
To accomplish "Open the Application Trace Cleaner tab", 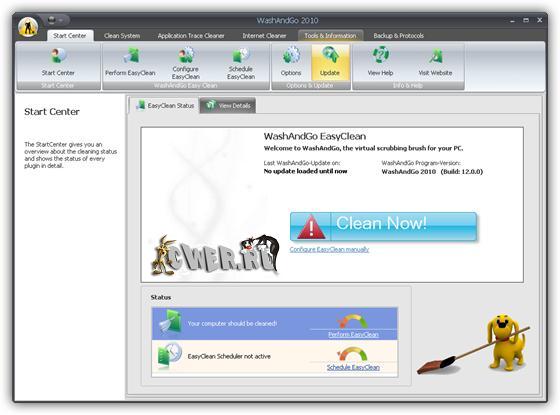I will pyautogui.click(x=191, y=36).
